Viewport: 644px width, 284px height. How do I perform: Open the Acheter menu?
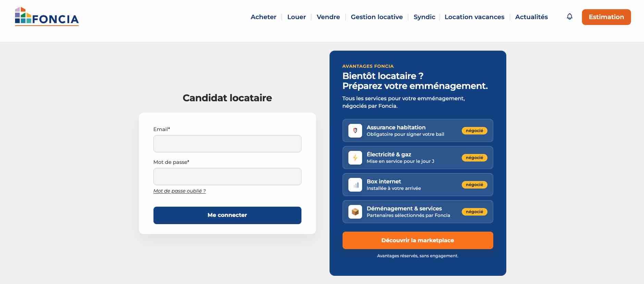click(x=263, y=17)
